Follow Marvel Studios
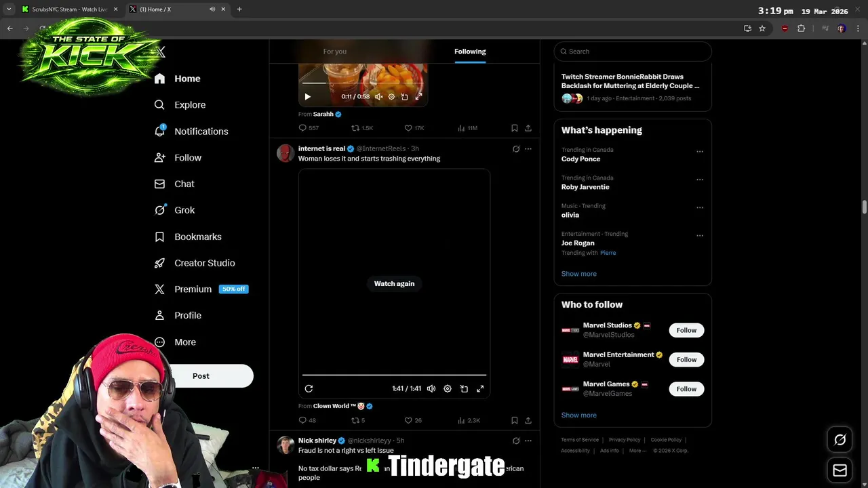Screen dimensions: 868x488 tap(686, 330)
